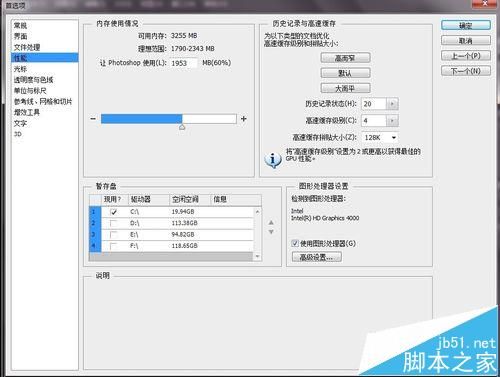Click the 驱动器 column header
This screenshot has height=377, width=500.
(149, 199)
